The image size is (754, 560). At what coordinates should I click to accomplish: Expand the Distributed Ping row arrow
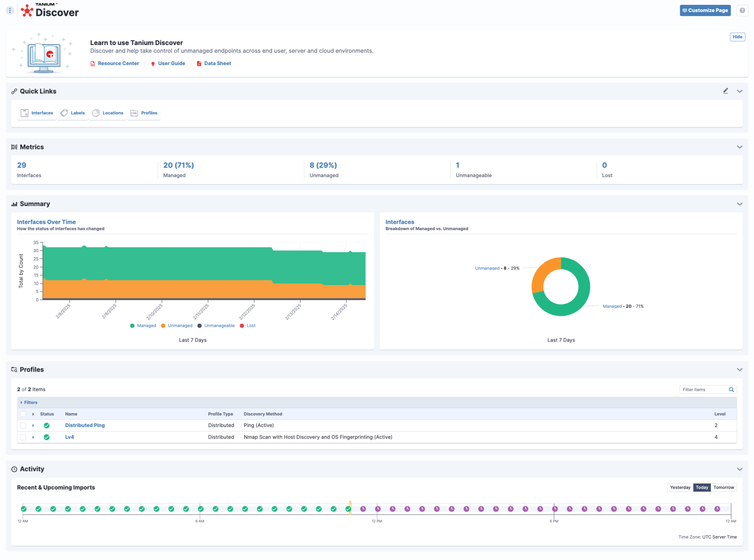[33, 425]
